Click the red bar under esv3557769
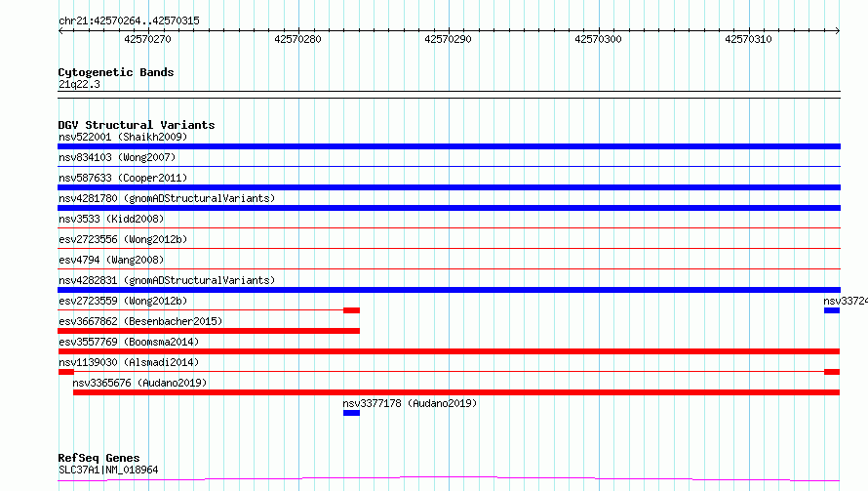The image size is (868, 491). pos(449,351)
